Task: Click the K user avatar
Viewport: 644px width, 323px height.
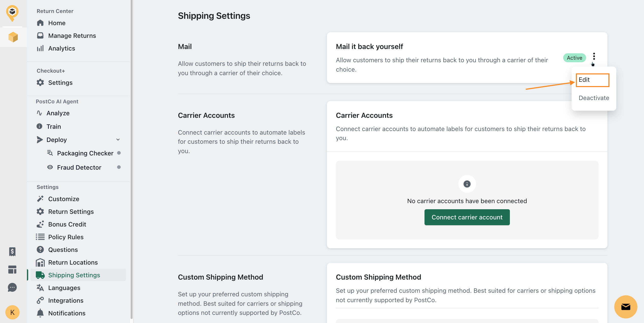Action: pos(12,312)
